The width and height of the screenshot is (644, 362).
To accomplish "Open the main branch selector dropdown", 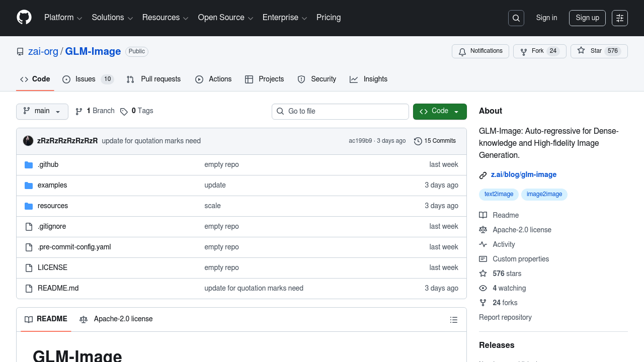I will (42, 111).
